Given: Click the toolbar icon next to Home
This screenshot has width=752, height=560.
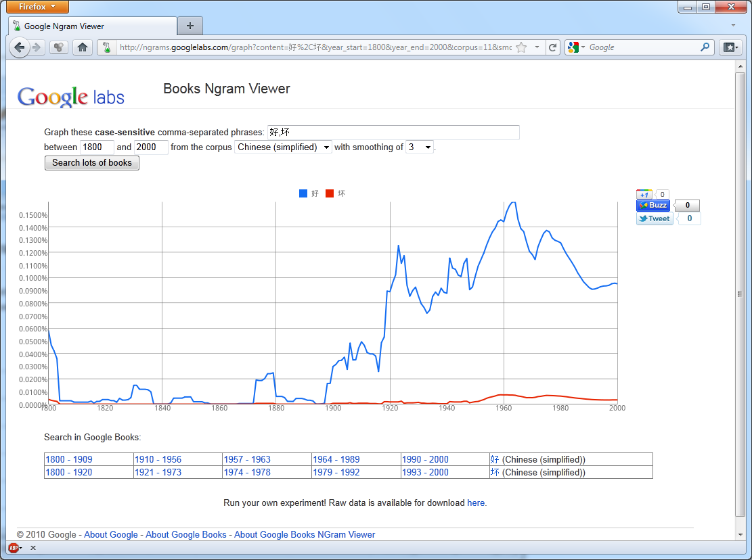Looking at the screenshot, I should point(58,47).
